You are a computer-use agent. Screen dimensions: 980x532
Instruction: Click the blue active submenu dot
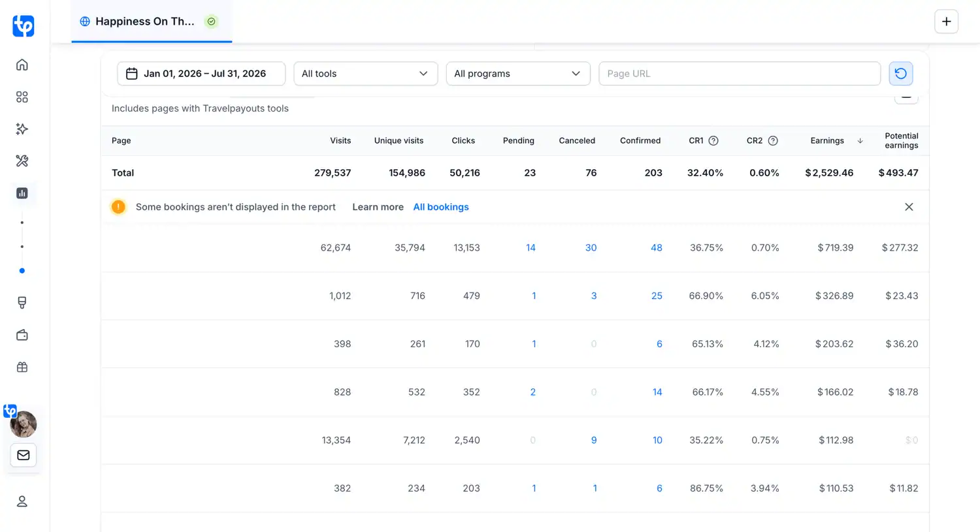22,271
